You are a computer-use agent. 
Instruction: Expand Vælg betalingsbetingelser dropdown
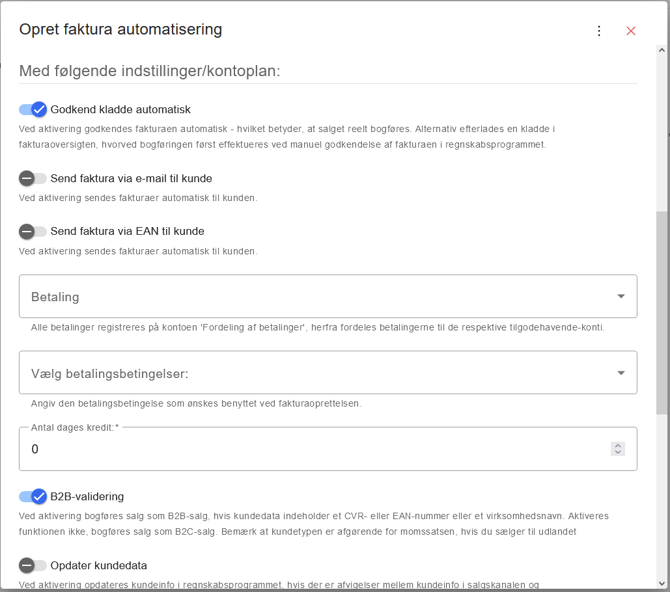(x=328, y=372)
